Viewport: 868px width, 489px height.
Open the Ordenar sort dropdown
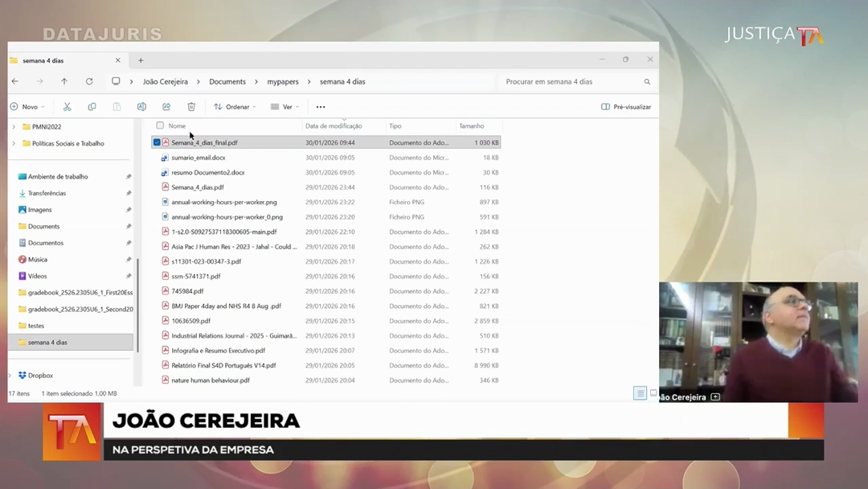click(235, 107)
